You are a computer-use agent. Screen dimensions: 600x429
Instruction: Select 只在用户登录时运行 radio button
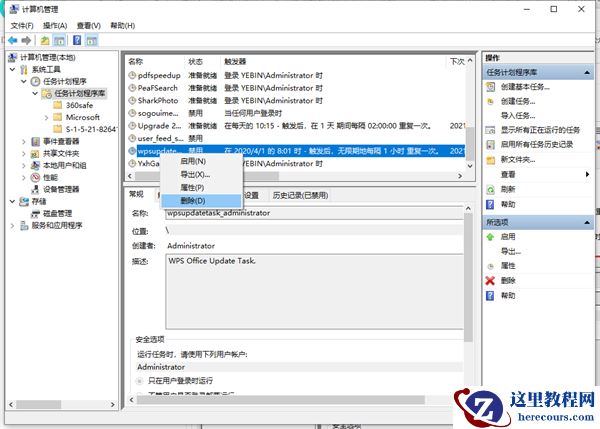coord(140,381)
